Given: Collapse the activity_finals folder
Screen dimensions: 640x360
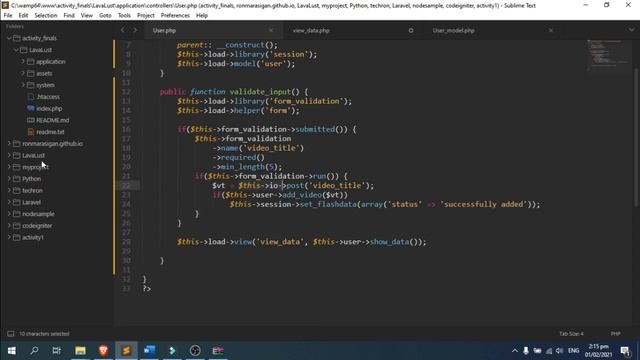Looking at the screenshot, I should click(9, 38).
